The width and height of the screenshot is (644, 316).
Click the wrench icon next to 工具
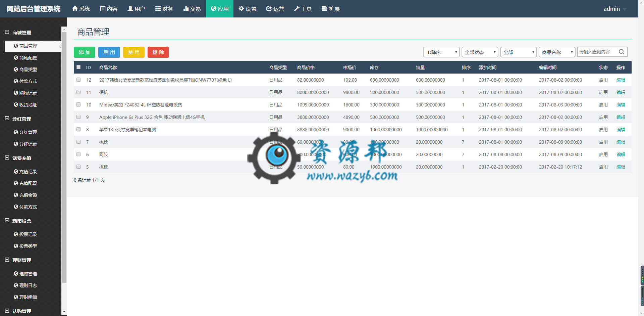coord(297,8)
